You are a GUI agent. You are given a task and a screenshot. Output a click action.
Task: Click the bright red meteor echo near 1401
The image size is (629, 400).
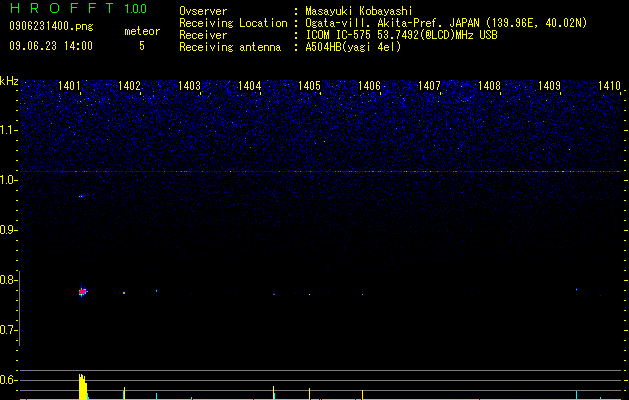(x=83, y=292)
